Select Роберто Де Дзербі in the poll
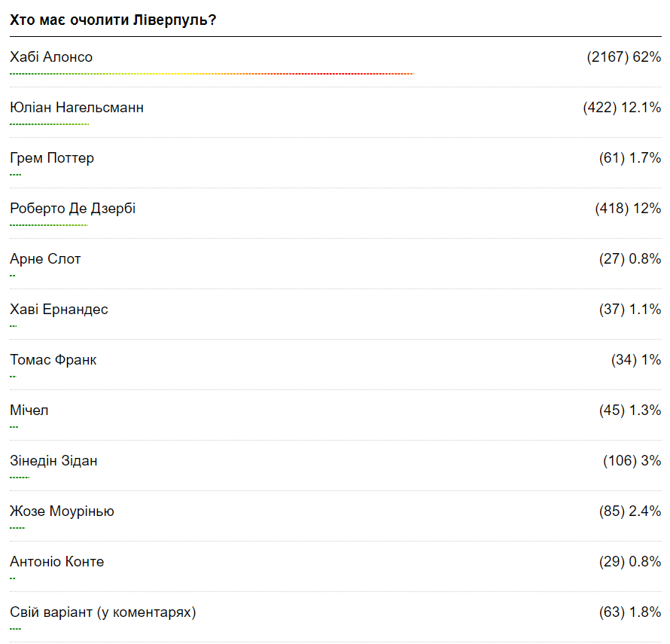Screen dimensions: 670x644 click(73, 209)
